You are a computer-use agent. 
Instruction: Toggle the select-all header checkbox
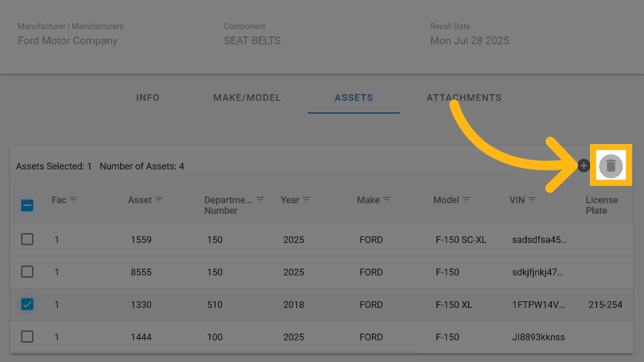pos(27,205)
